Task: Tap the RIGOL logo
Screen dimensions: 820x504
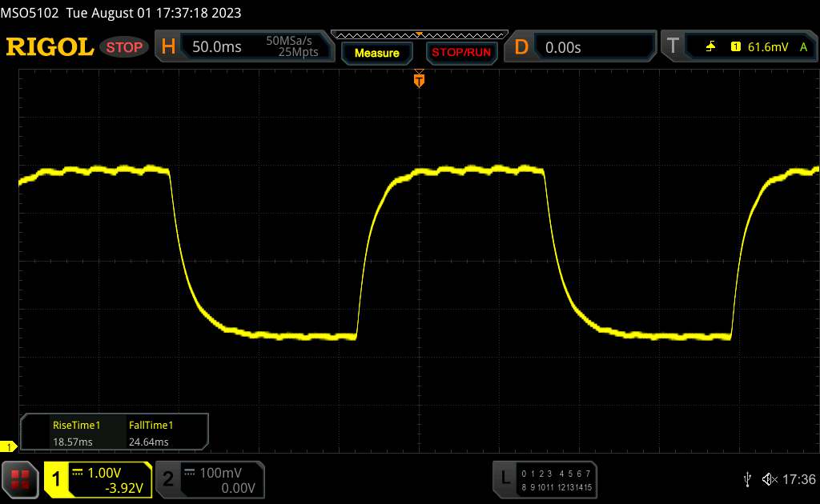Action: pyautogui.click(x=50, y=47)
